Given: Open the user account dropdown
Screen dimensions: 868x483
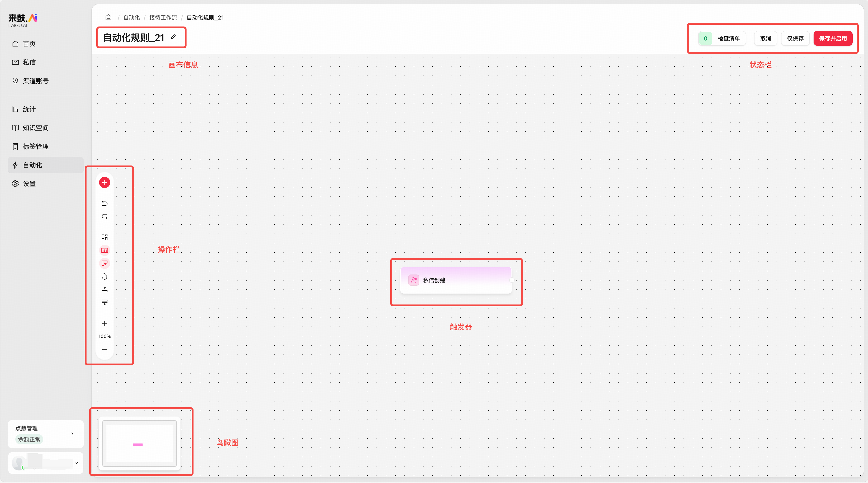Looking at the screenshot, I should [76, 463].
